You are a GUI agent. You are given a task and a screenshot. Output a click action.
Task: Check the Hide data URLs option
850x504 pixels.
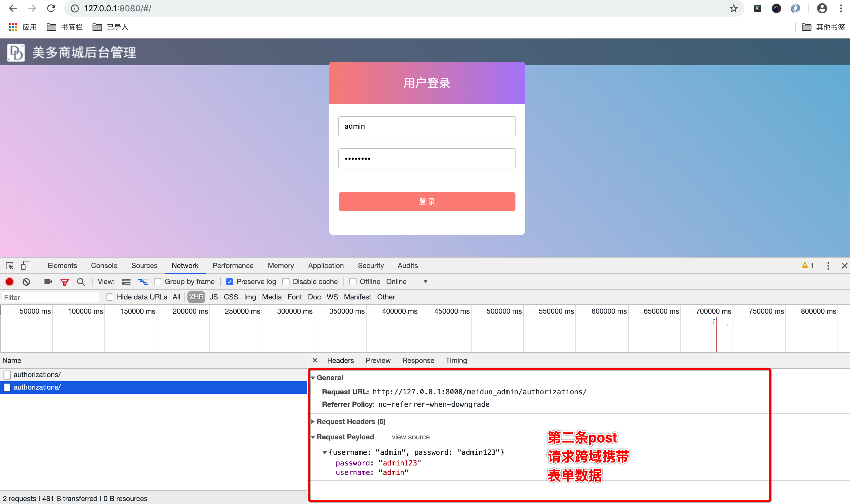pyautogui.click(x=109, y=297)
